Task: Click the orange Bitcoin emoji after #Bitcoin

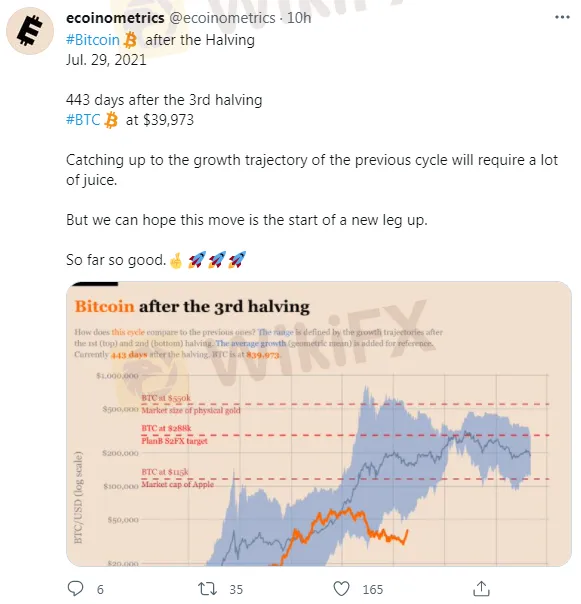Action: click(x=130, y=40)
